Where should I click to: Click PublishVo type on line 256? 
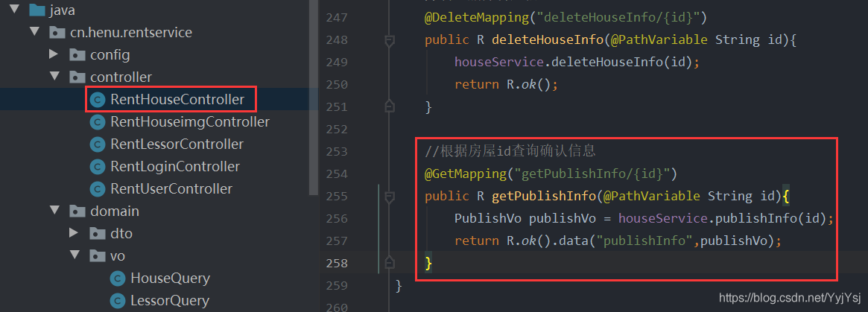[x=488, y=218]
